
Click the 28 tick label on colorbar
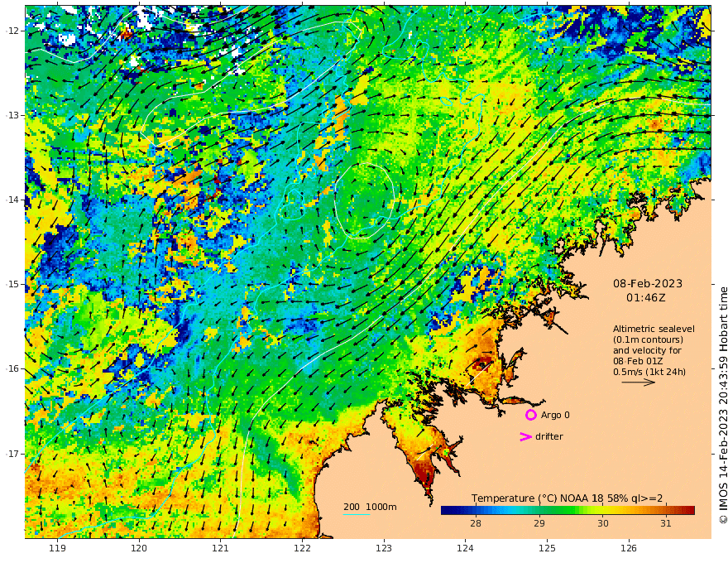tap(476, 523)
